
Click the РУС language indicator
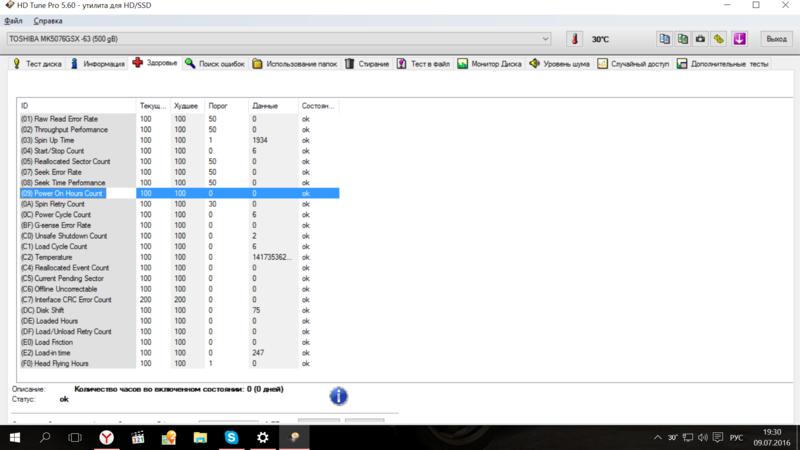coord(736,437)
